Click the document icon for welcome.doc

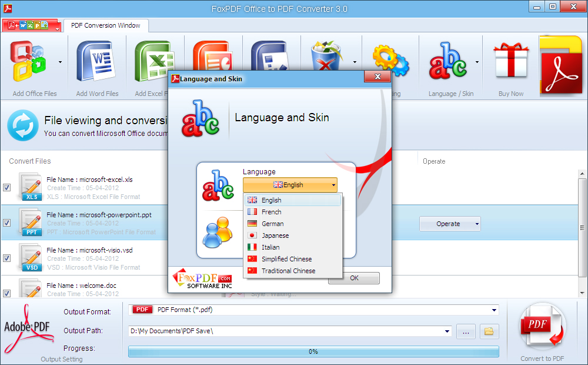pos(31,288)
